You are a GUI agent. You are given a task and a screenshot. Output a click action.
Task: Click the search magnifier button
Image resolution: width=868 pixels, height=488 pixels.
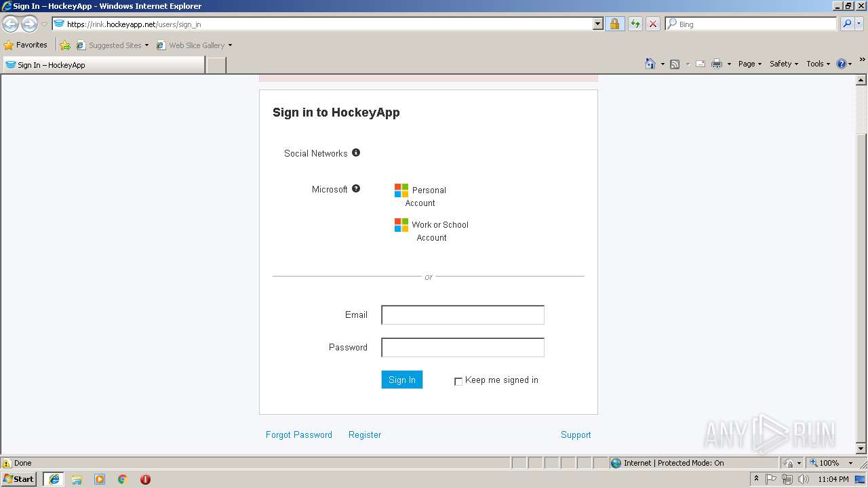(846, 24)
